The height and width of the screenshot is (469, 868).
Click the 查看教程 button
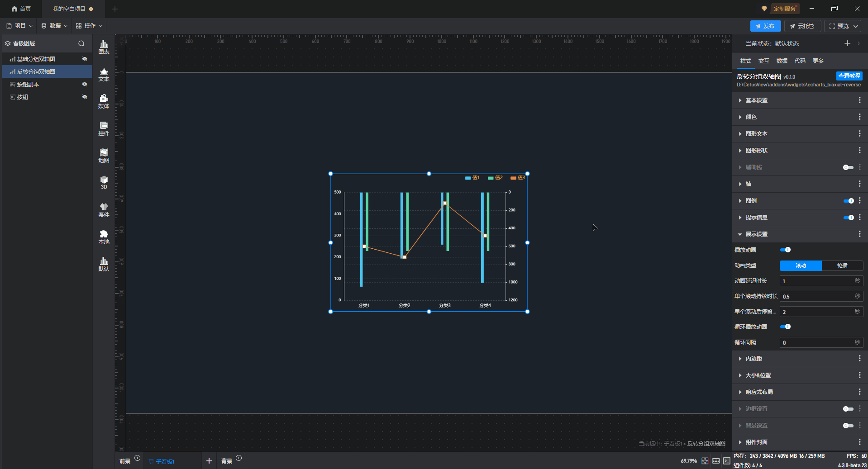click(x=849, y=76)
